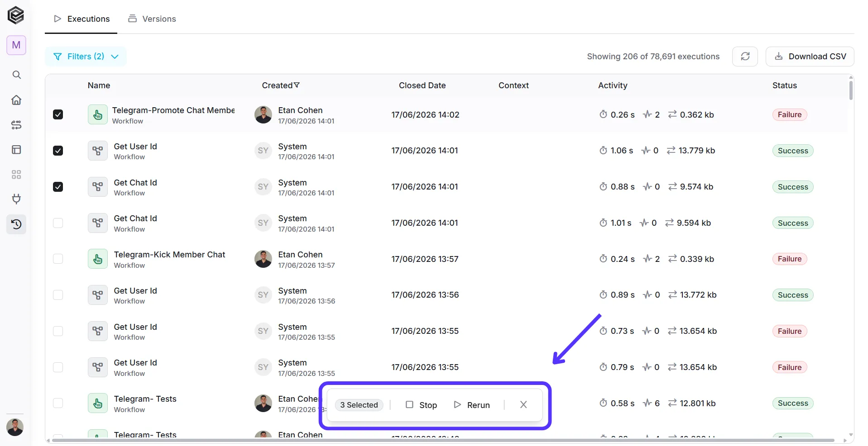The height and width of the screenshot is (446, 868).
Task: Click the Status column header
Action: point(785,85)
